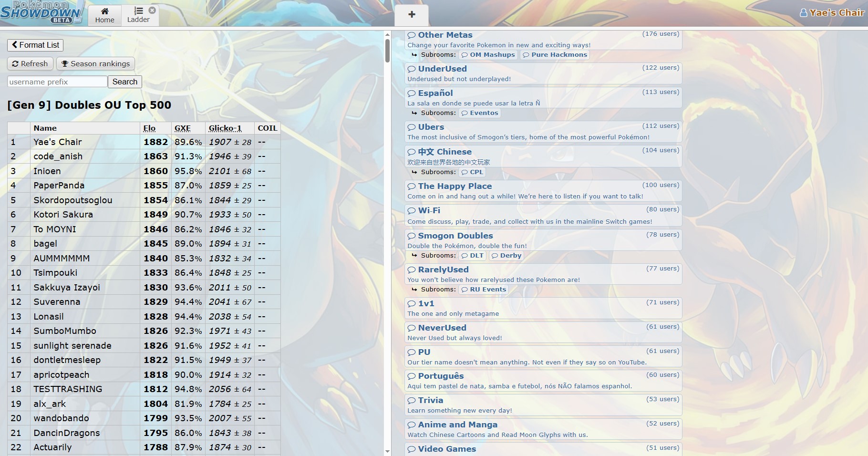Image resolution: width=868 pixels, height=456 pixels.
Task: Click the ladder scrollbar down arrow
Action: 387,451
